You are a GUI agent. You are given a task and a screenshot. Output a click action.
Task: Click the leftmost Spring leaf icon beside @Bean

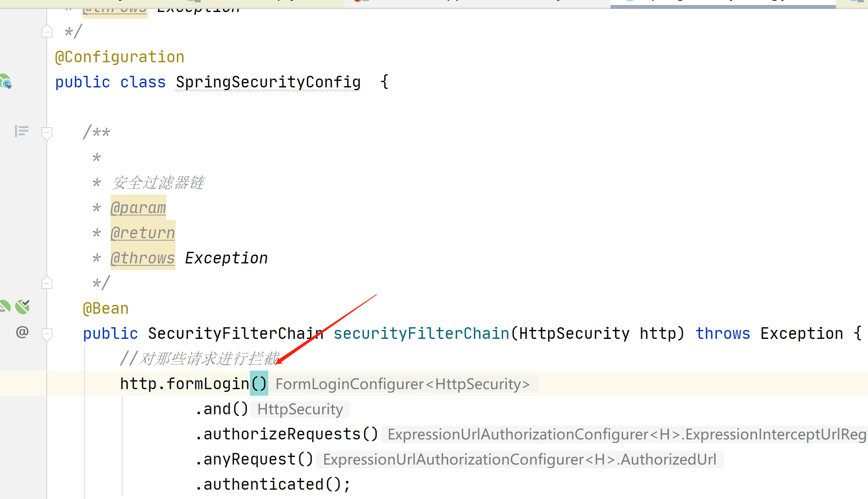(4, 307)
